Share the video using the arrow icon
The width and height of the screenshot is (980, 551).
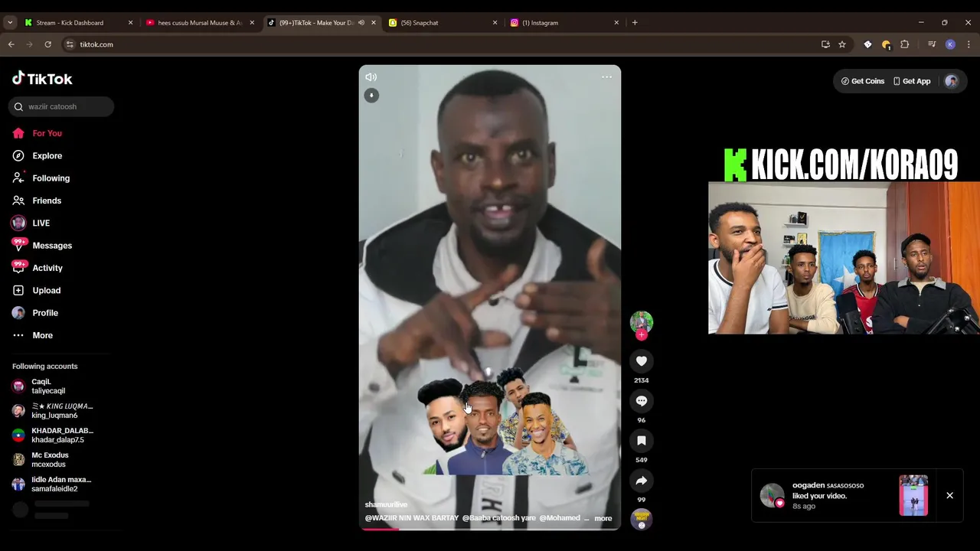pos(642,481)
